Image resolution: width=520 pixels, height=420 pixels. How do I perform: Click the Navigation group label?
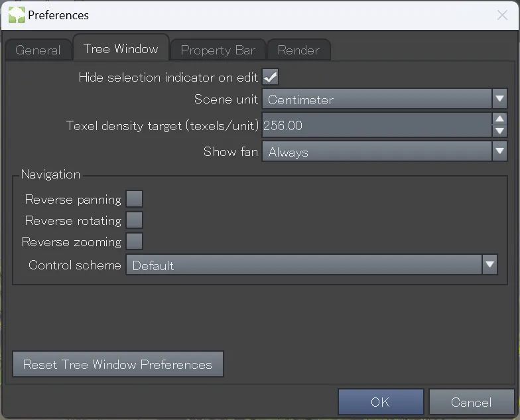click(x=50, y=174)
